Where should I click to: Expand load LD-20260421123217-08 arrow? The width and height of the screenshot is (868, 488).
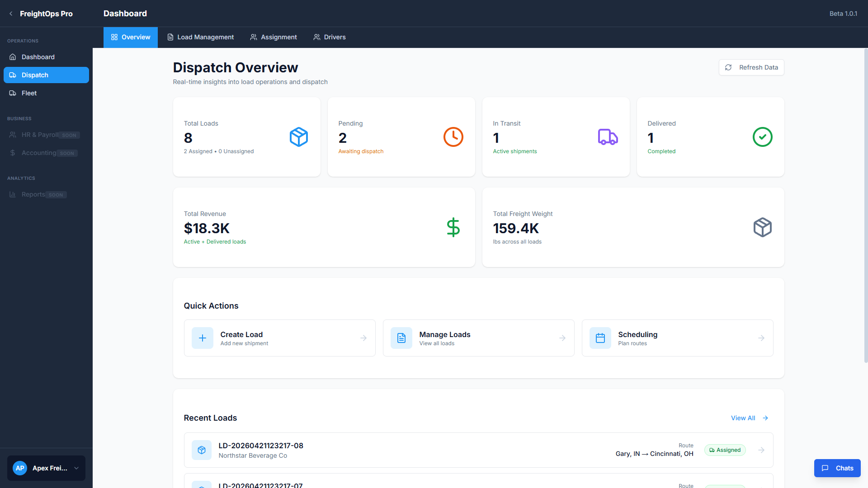point(761,450)
